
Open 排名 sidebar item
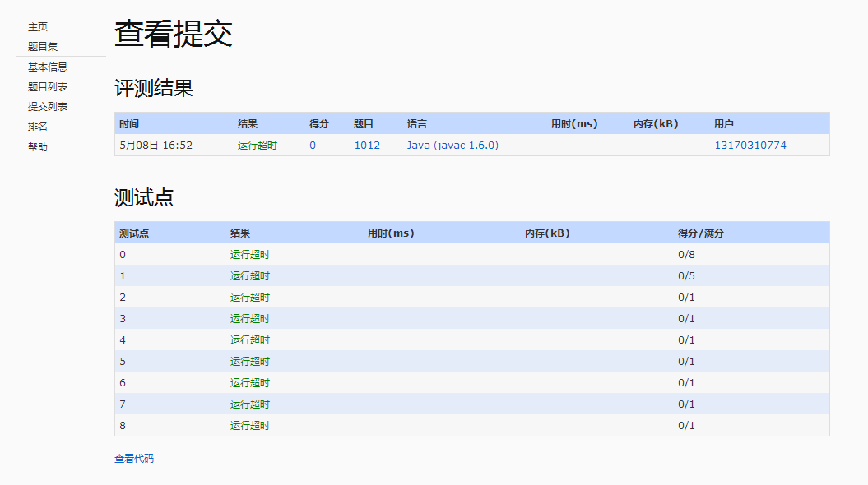click(x=38, y=126)
